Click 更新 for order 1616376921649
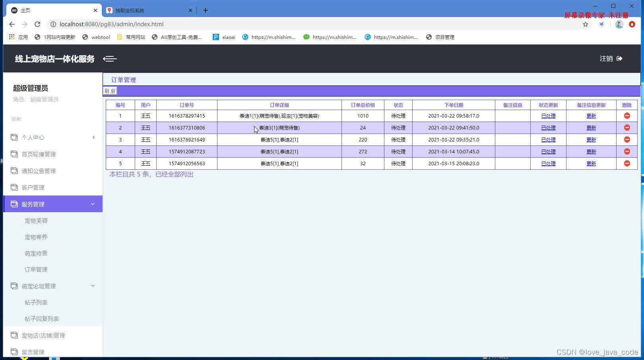This screenshot has width=644, height=360. pyautogui.click(x=591, y=139)
